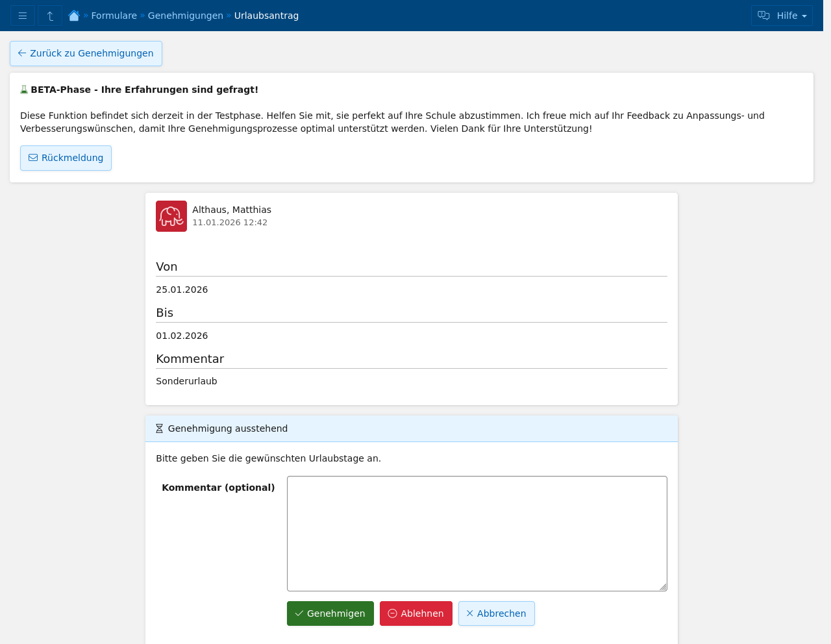Open the hamburger navigation menu
This screenshot has width=831, height=644.
(23, 16)
